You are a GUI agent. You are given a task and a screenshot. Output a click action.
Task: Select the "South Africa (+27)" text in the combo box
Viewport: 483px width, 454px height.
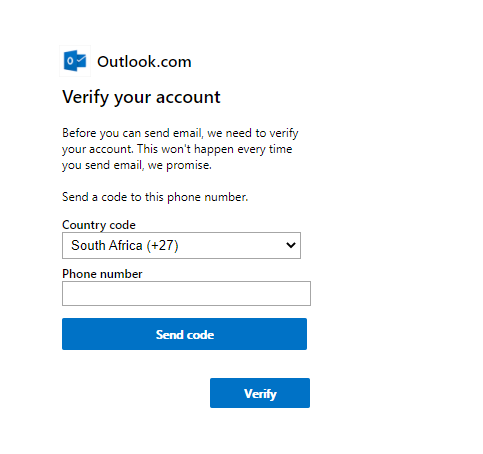[x=125, y=245]
